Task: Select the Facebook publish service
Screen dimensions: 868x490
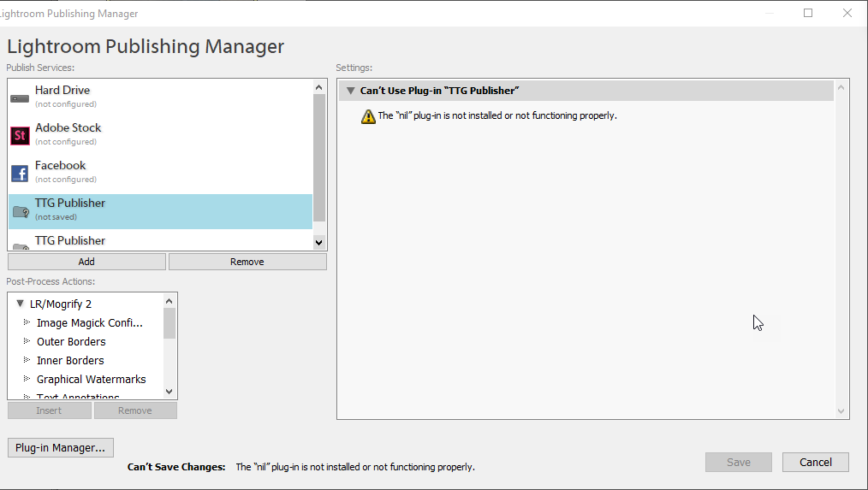Action: pyautogui.click(x=161, y=172)
